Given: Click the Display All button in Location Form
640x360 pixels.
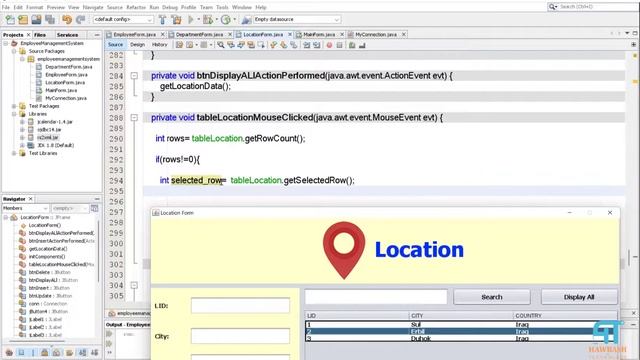Looking at the screenshot, I should click(x=579, y=297).
